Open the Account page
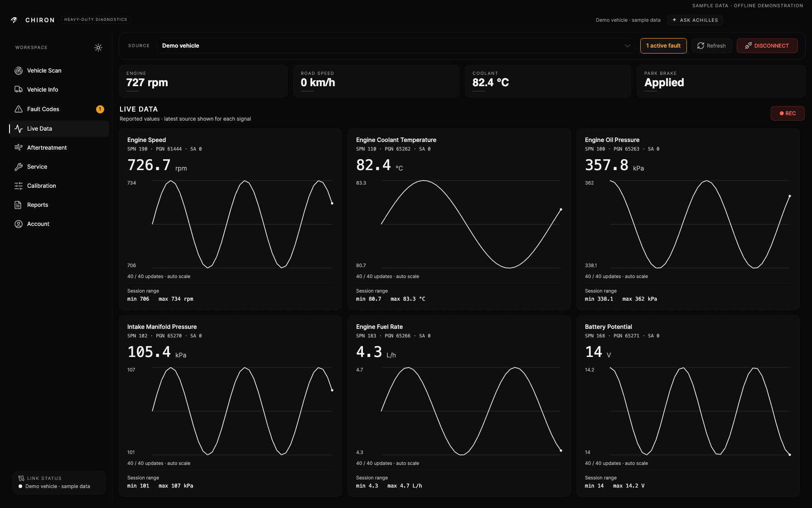The width and height of the screenshot is (812, 508). click(59, 224)
